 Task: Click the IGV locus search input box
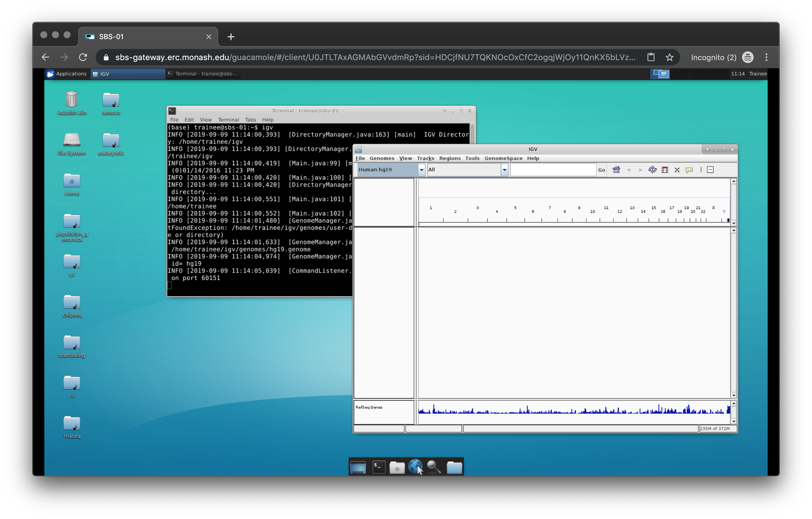pyautogui.click(x=553, y=170)
